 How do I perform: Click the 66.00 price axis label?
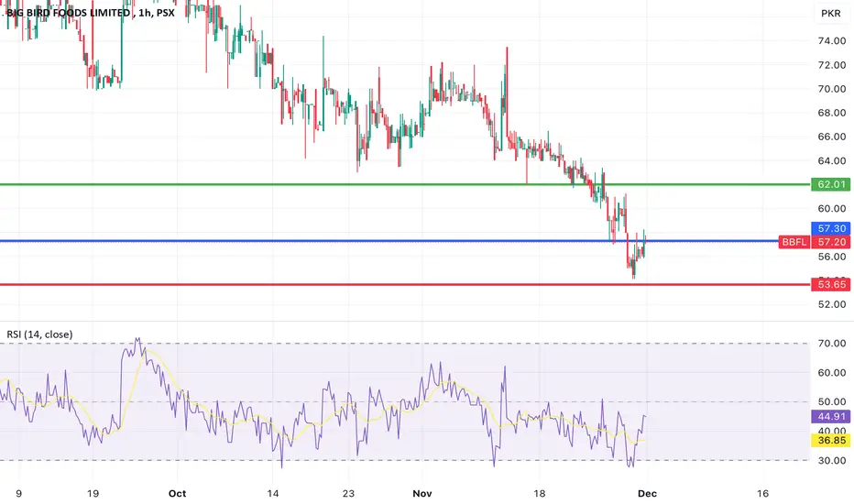pyautogui.click(x=832, y=137)
